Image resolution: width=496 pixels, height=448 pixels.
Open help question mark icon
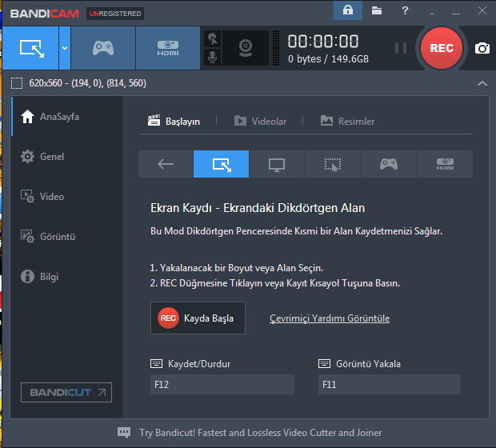(x=405, y=10)
